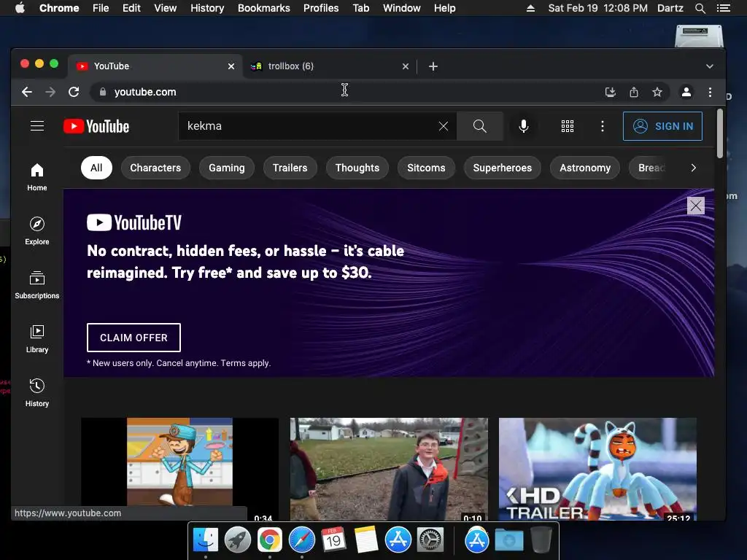747x560 pixels.
Task: Close the trollbox tab
Action: (x=406, y=66)
